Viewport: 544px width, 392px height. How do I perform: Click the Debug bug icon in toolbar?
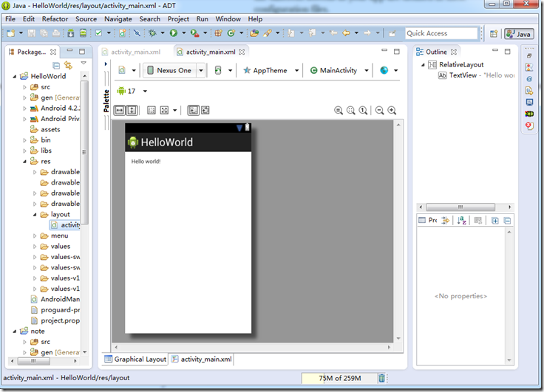(152, 33)
